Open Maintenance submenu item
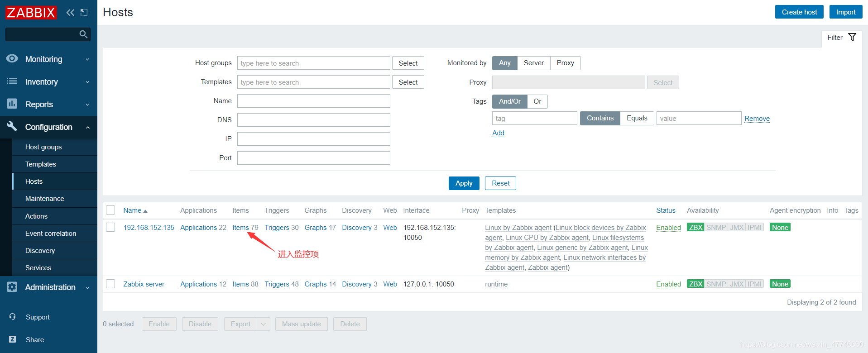 45,199
